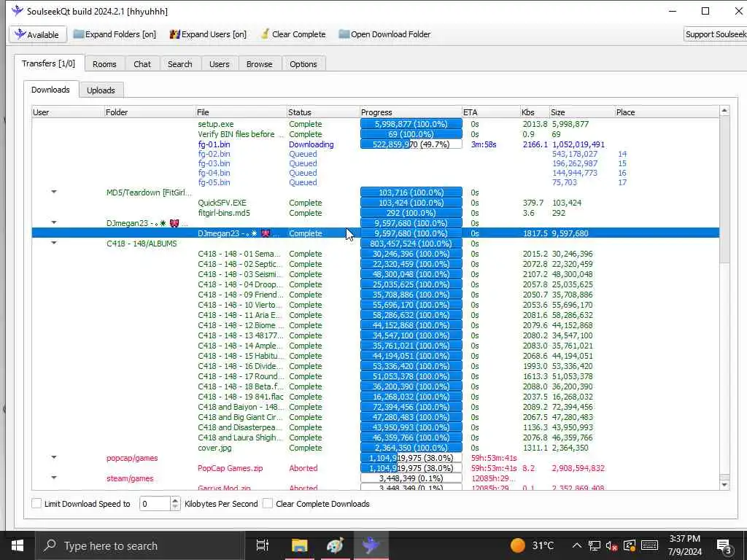
Task: Toggle Expand Users option
Action: [x=208, y=34]
